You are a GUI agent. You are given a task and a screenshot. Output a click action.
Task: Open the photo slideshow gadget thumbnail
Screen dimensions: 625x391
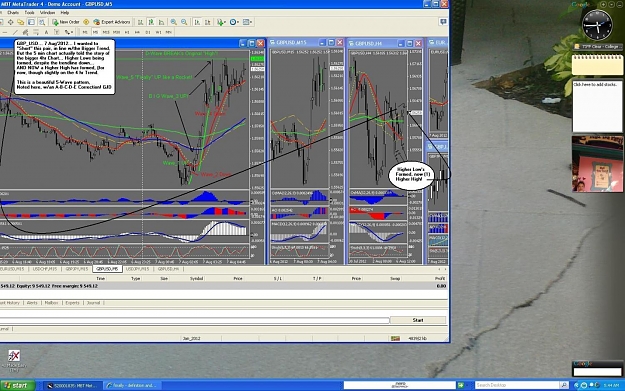point(597,164)
